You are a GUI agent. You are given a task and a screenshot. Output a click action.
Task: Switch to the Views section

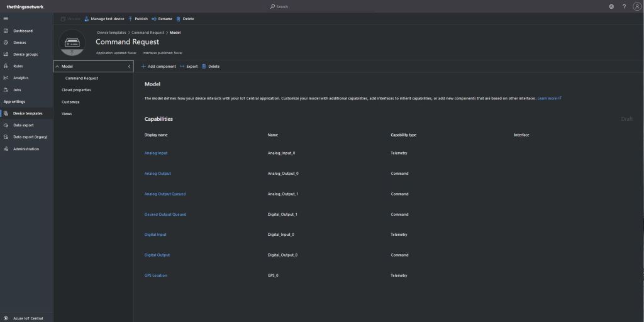[67, 114]
